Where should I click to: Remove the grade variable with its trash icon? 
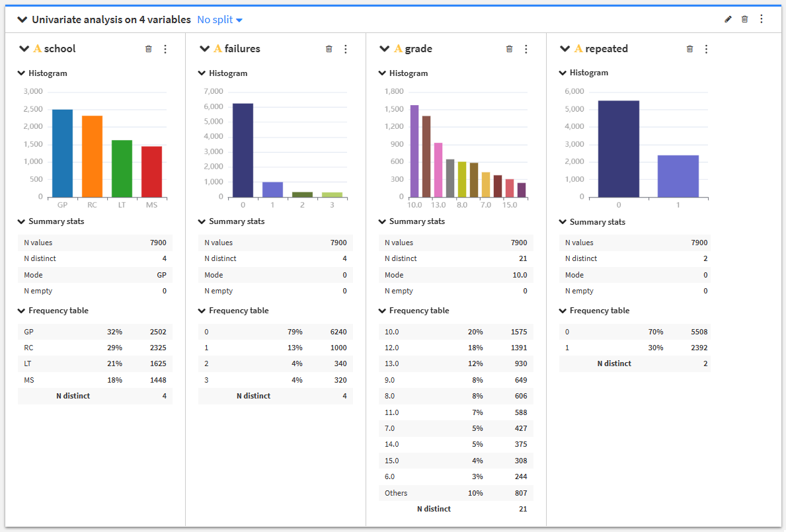[509, 49]
